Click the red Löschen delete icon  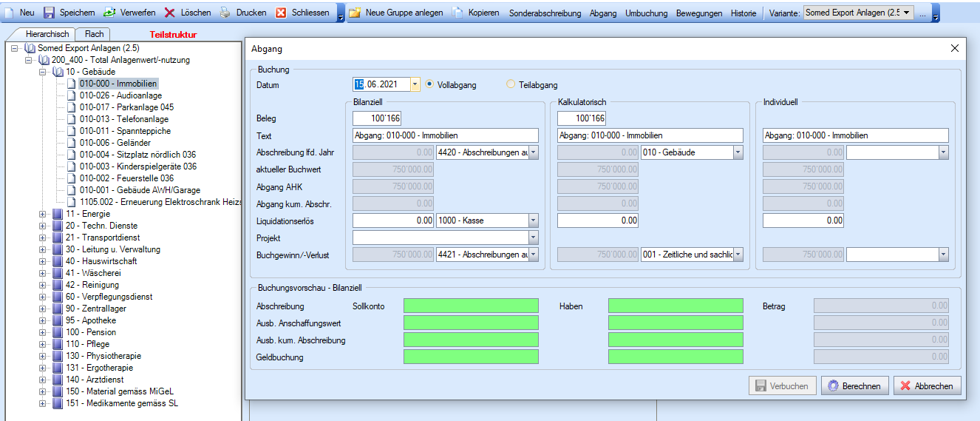tap(170, 13)
